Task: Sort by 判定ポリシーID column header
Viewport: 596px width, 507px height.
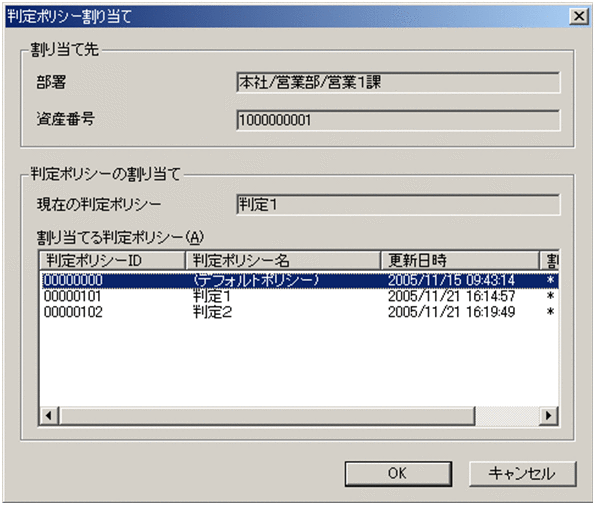Action: point(113,260)
